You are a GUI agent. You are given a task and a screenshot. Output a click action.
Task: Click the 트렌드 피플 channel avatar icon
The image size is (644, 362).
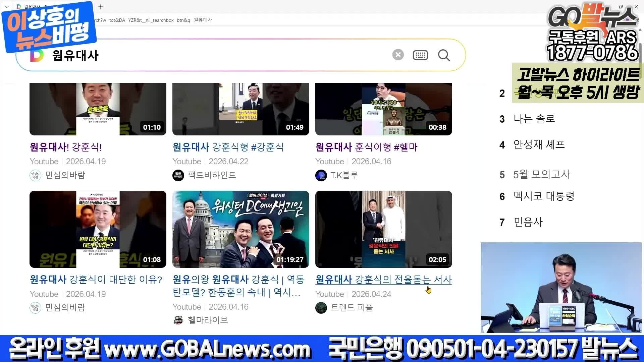point(321,308)
